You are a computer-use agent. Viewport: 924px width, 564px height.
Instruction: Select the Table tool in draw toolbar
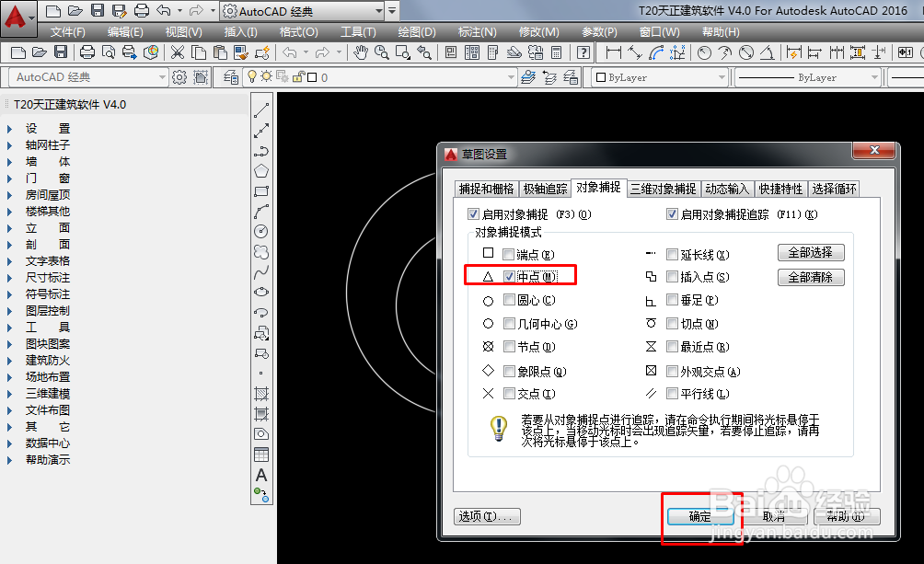tap(261, 455)
